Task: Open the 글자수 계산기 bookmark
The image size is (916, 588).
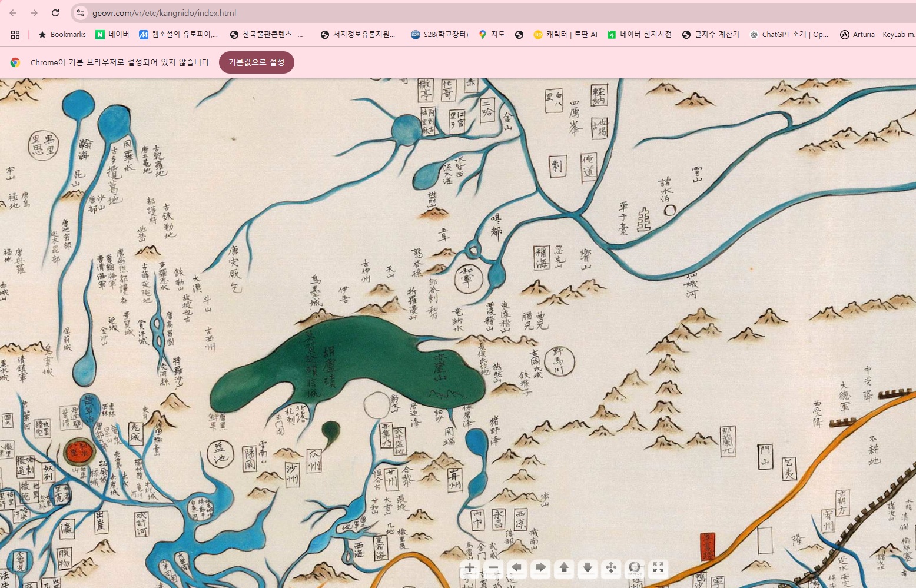Action: click(711, 35)
